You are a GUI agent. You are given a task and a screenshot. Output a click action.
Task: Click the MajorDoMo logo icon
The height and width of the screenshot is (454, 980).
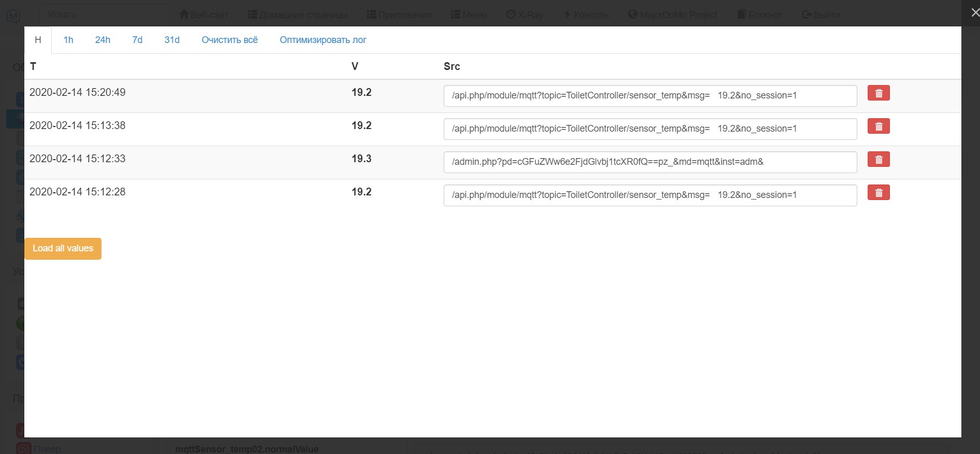[x=13, y=16]
